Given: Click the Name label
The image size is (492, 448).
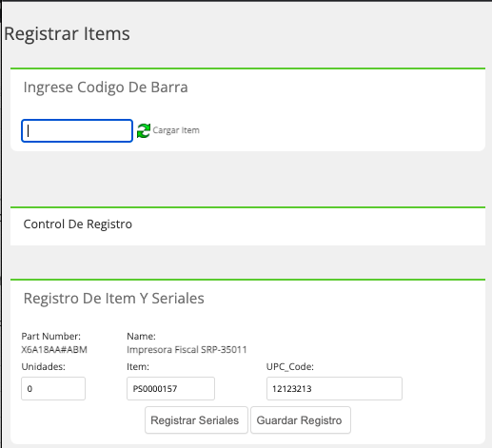Looking at the screenshot, I should (141, 336).
